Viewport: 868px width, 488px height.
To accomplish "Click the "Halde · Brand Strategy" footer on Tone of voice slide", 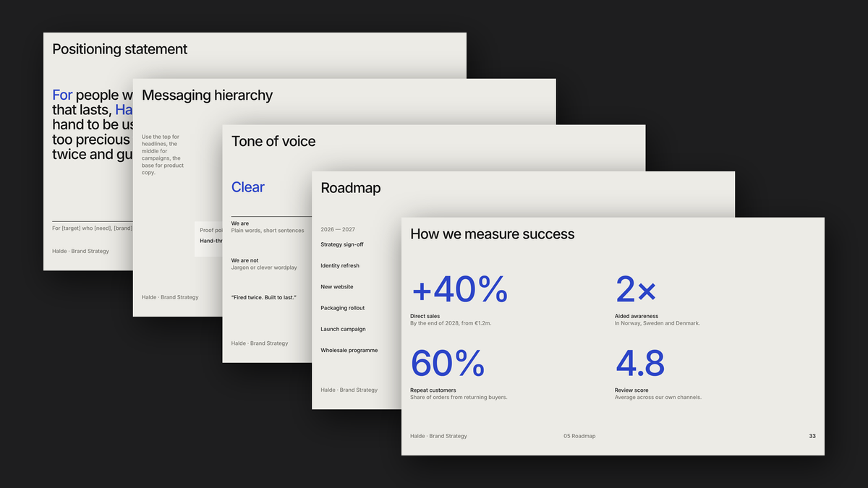I will [x=260, y=343].
